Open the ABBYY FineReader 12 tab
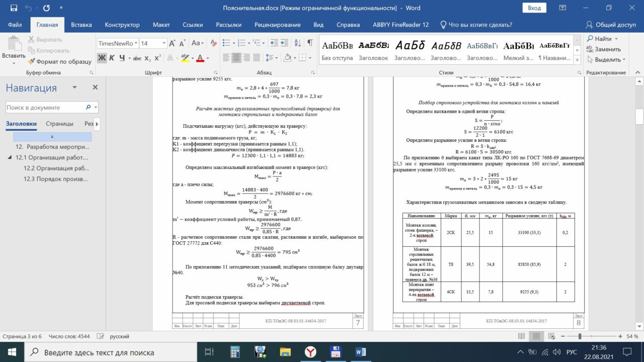The height and width of the screenshot is (362, 644). (x=400, y=25)
